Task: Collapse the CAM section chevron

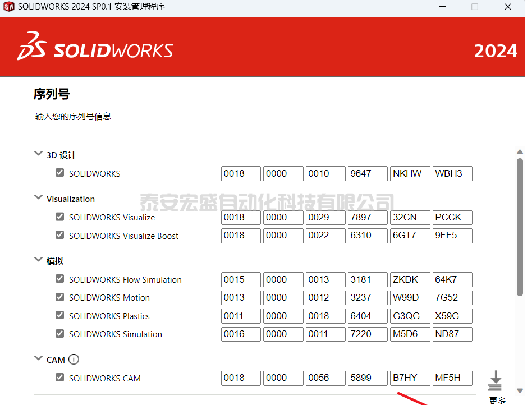Action: click(38, 358)
